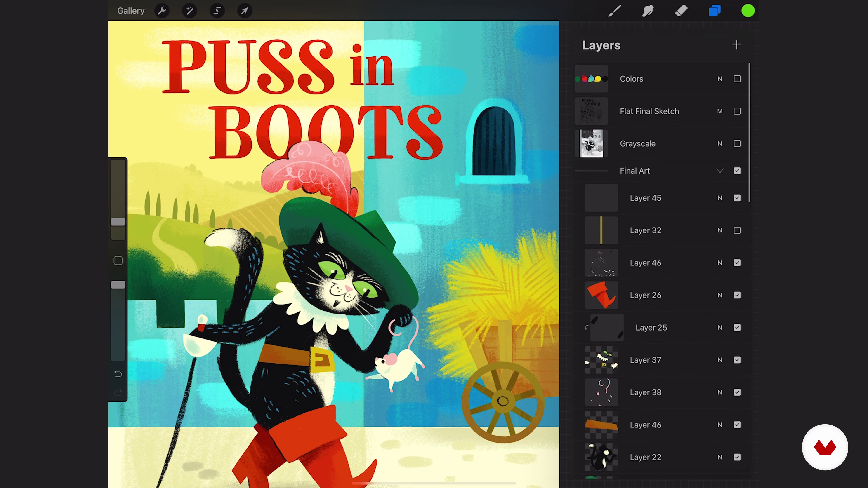The height and width of the screenshot is (488, 868).
Task: Open the green active color picker
Action: coord(748,11)
